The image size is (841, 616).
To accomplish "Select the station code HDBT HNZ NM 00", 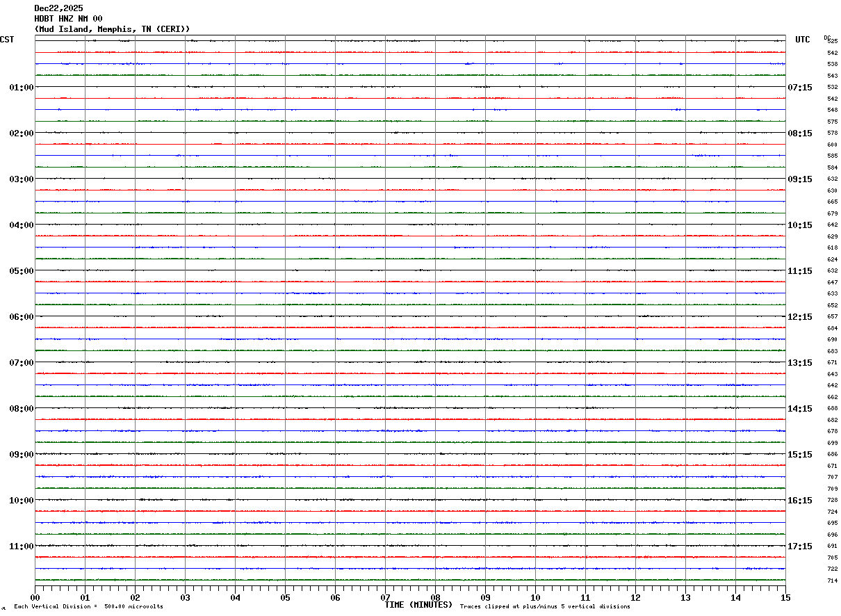I will pos(68,19).
